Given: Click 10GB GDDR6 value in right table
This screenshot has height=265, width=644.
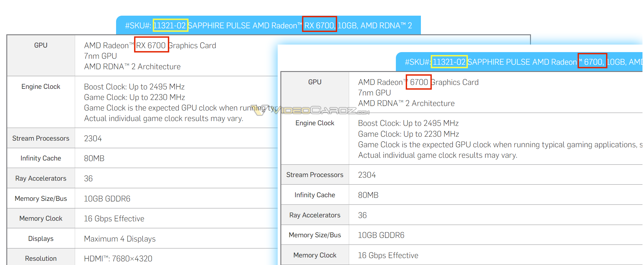Looking at the screenshot, I should click(x=381, y=235).
